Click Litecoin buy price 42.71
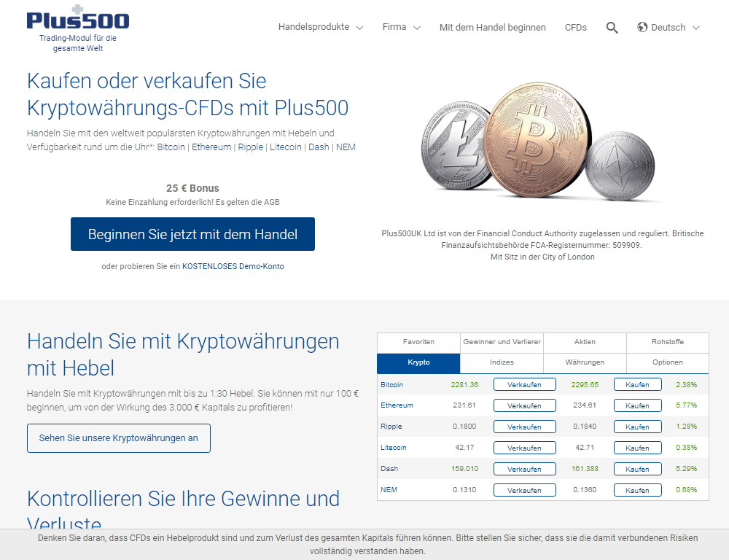This screenshot has width=729, height=560. pyautogui.click(x=585, y=448)
